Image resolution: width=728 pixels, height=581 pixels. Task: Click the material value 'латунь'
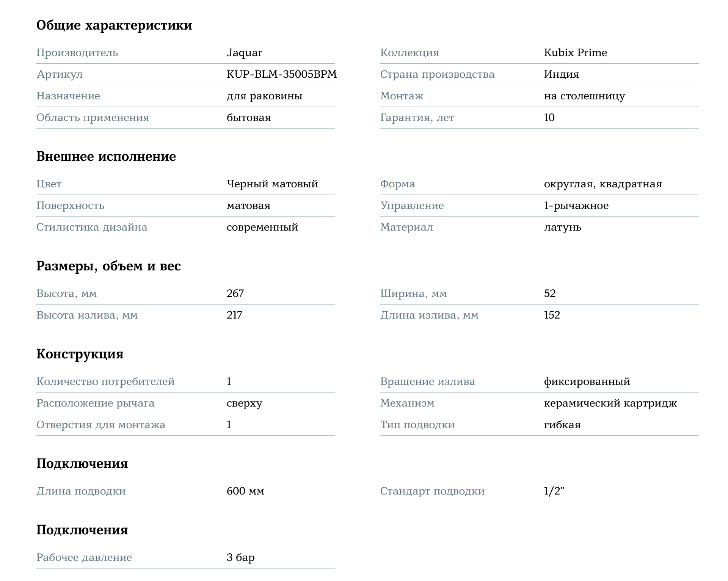[563, 227]
